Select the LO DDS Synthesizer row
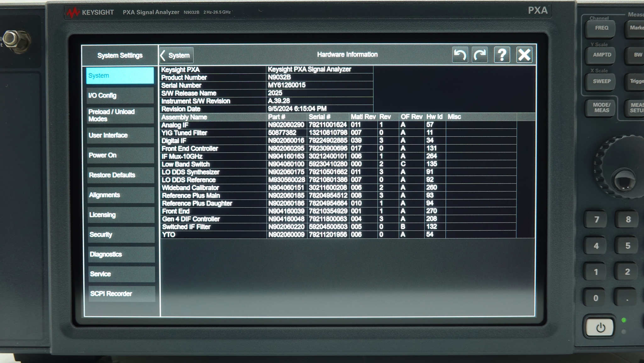This screenshot has height=363, width=644. coord(338,172)
